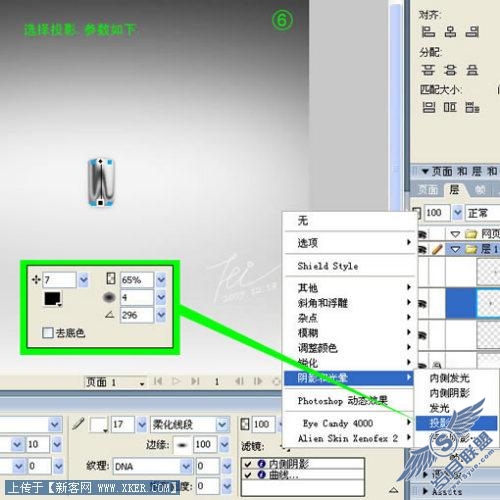Click the layer opacity field showing 100
The image size is (500, 500).
point(437,213)
